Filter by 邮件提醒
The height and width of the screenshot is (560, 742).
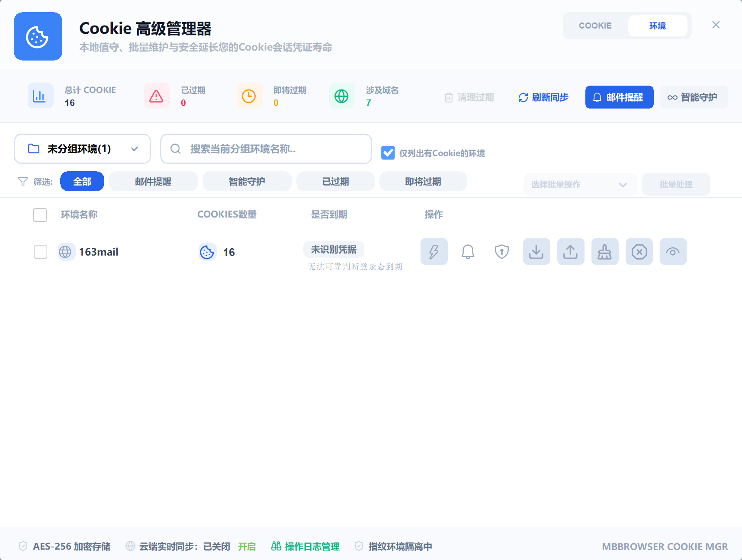coord(153,181)
